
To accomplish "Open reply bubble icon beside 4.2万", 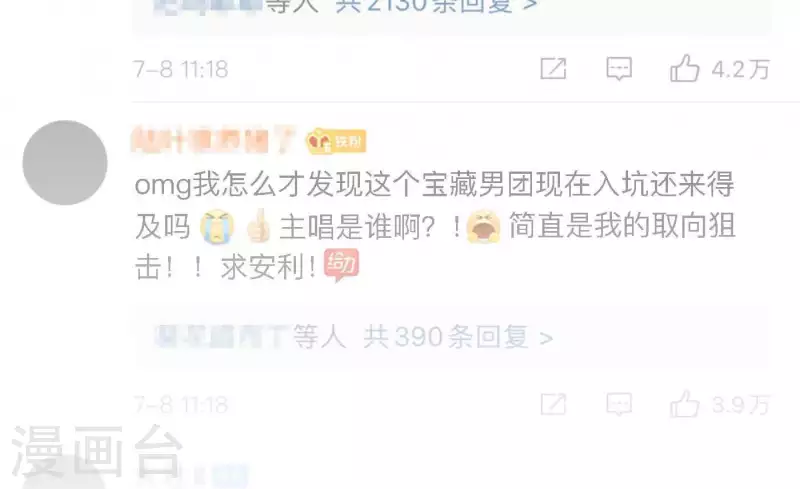I will 619,68.
